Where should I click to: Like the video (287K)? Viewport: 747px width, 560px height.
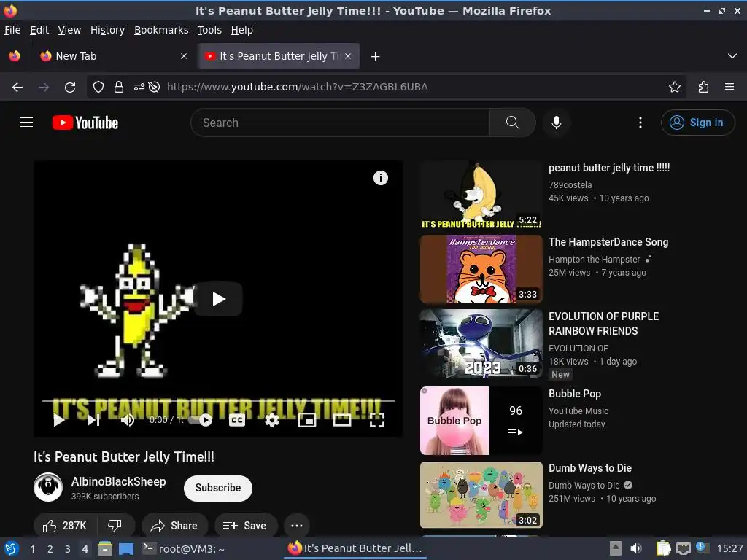point(65,526)
